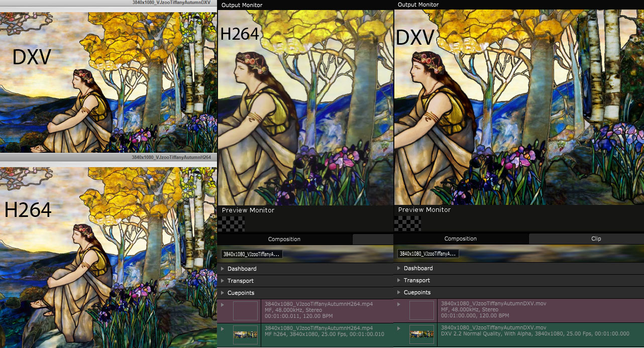Click the clip name field in the DXV panel
644x348 pixels.
[x=428, y=254]
